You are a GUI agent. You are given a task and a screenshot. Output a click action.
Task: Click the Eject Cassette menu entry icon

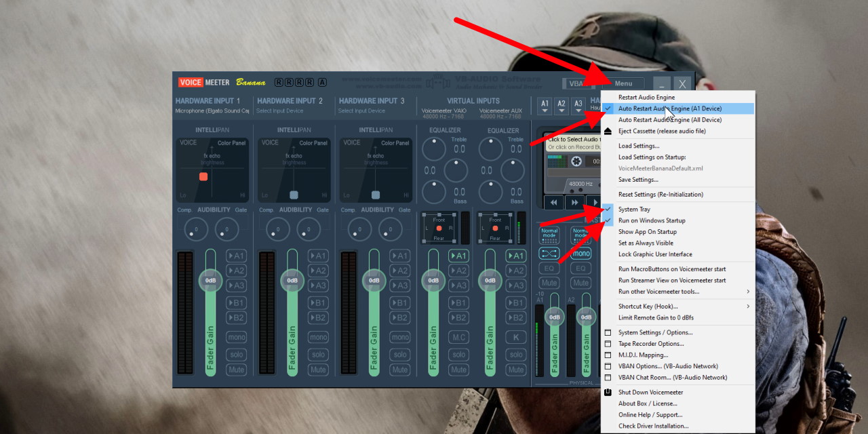[x=607, y=131]
